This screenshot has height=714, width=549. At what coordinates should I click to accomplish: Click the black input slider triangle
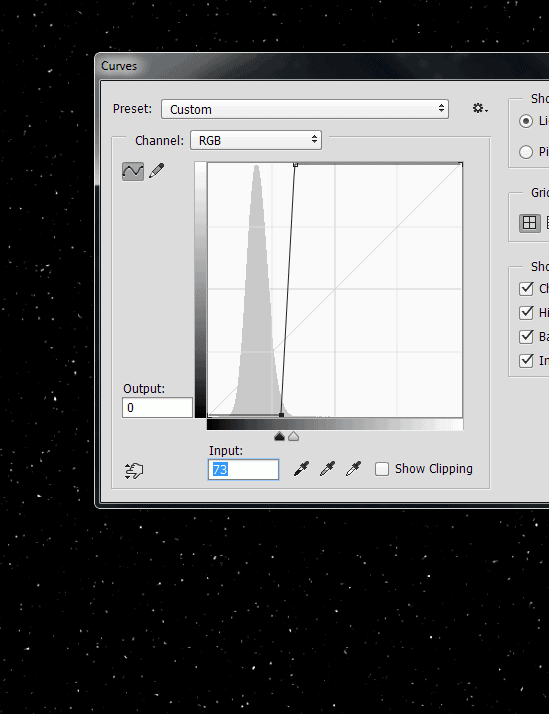[x=280, y=437]
